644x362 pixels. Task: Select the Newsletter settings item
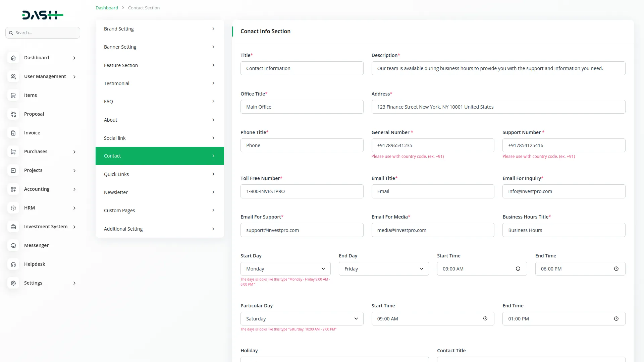click(x=159, y=192)
